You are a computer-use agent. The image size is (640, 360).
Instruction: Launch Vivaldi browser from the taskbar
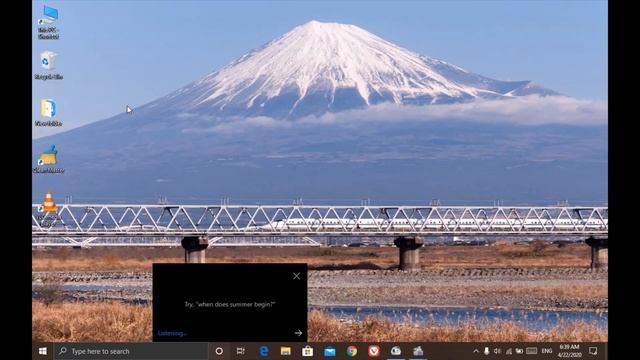pos(374,351)
